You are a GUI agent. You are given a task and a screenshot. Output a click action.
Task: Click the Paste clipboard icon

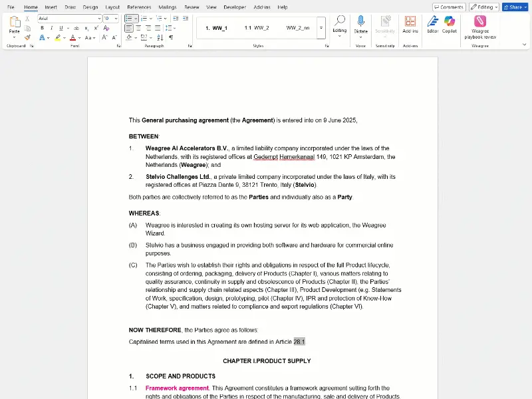[14, 22]
